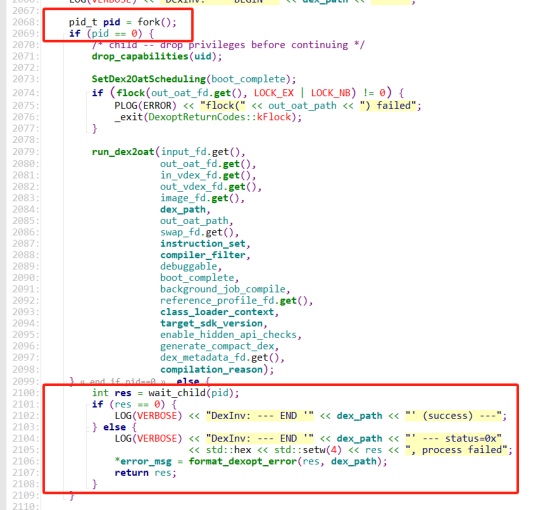Click the run_dex2oat function name
Image resolution: width=538 pixels, height=510 pixels.
[123, 152]
